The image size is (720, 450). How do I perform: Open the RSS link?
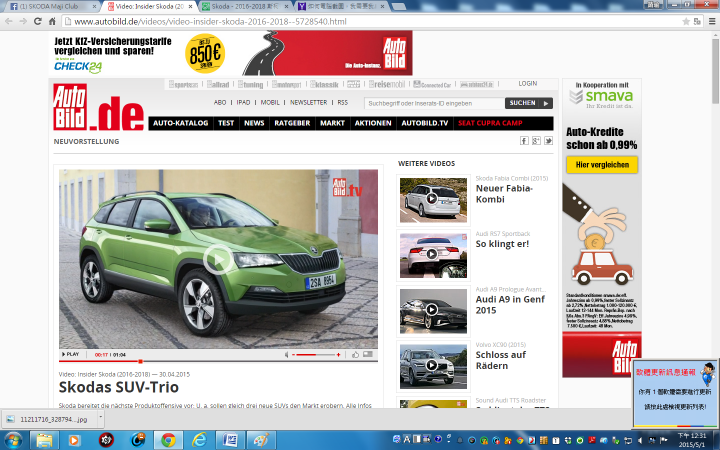[x=343, y=102]
